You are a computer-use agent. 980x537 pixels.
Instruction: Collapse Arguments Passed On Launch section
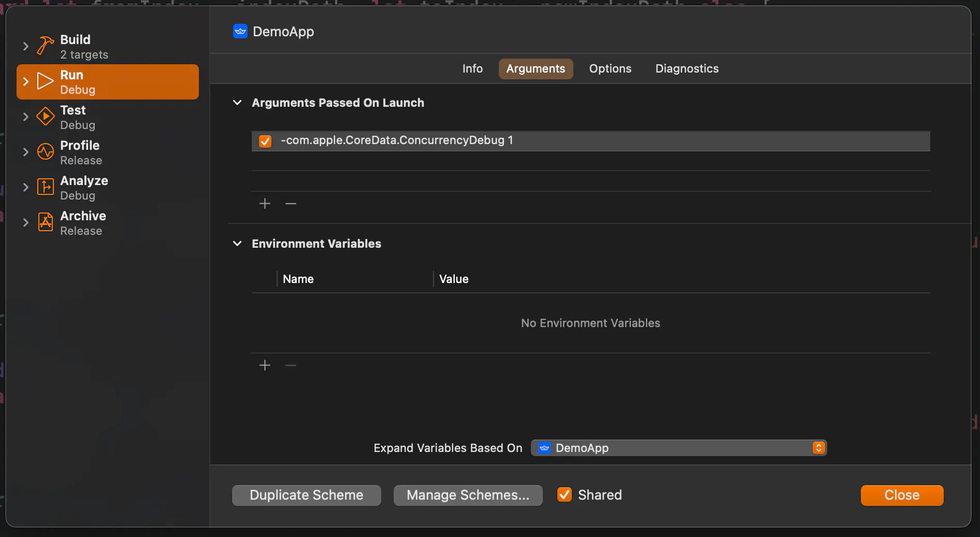[x=237, y=103]
